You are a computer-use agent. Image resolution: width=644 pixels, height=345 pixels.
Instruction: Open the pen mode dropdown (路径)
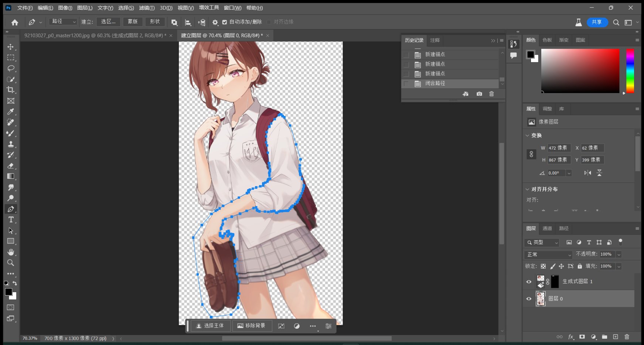(x=63, y=22)
